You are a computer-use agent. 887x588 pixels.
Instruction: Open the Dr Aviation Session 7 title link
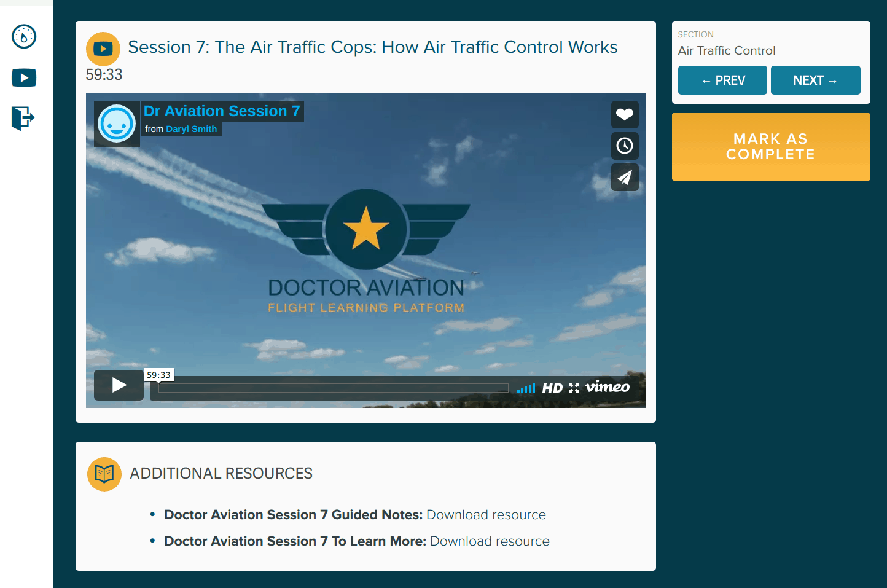click(222, 111)
